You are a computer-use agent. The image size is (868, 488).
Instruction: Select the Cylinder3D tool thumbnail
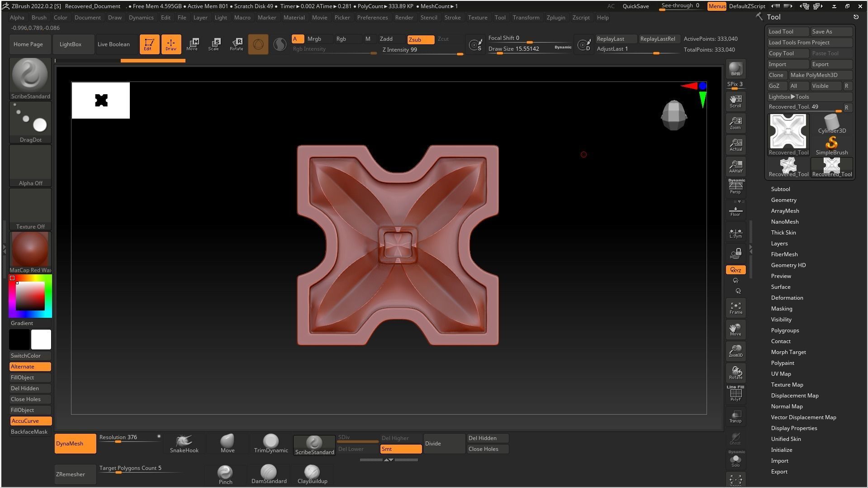coord(832,124)
